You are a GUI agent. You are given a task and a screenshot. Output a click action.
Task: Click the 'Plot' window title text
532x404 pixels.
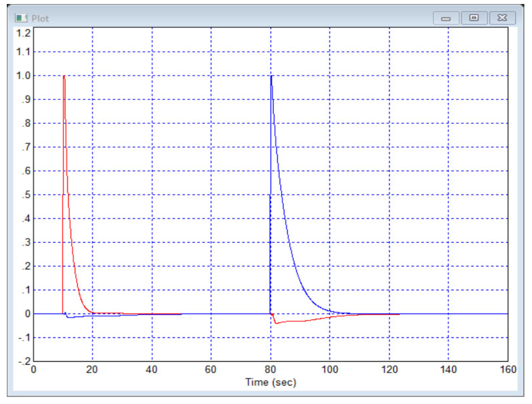point(40,19)
